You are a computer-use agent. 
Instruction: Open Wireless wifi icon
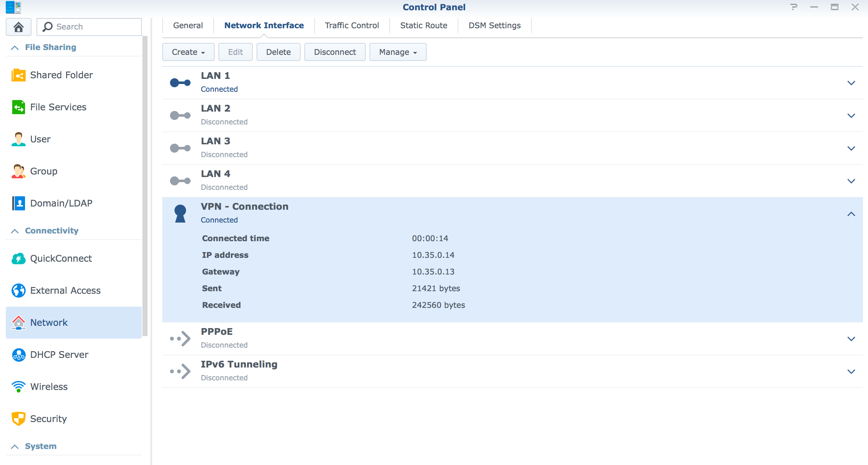tap(19, 386)
